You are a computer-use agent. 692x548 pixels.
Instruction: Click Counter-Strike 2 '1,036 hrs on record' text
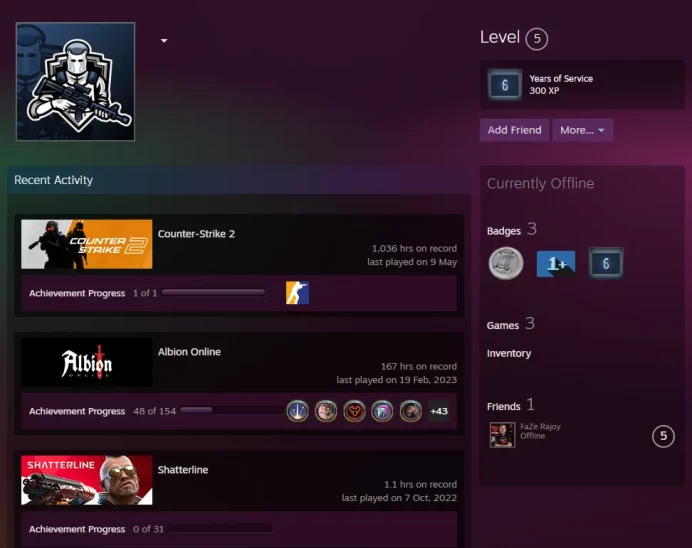pos(414,248)
